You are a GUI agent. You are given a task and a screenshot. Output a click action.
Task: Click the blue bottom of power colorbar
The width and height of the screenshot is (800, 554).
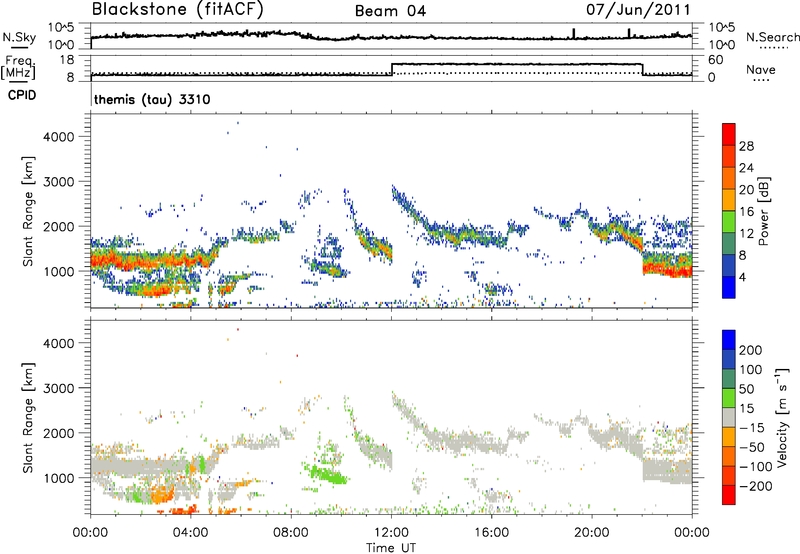click(x=729, y=290)
